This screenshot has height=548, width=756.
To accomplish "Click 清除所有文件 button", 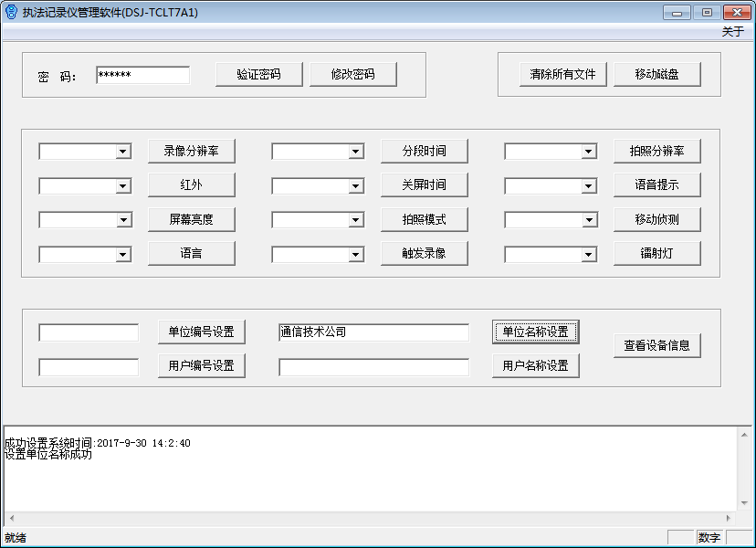I will pos(562,75).
